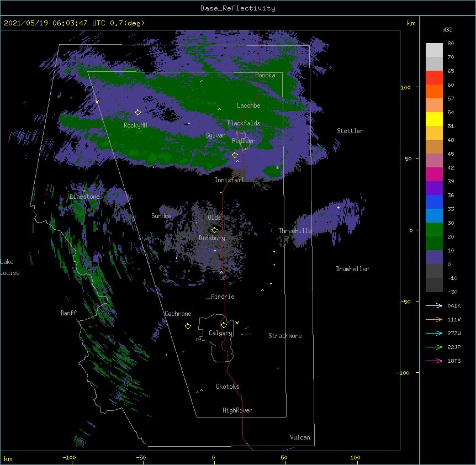Click the 65 value on the dBZ legend
476x465 pixels.
451,71
